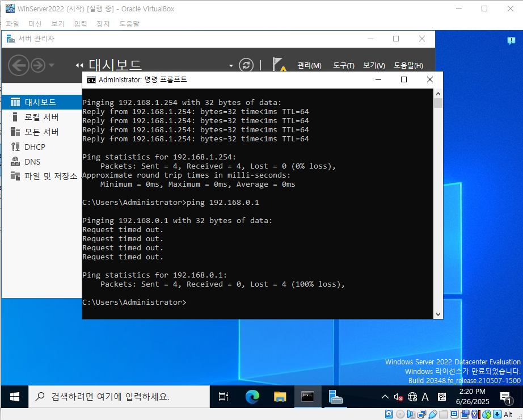The image size is (523, 420).
Task: Click the network globe tray icon
Action: click(412, 397)
